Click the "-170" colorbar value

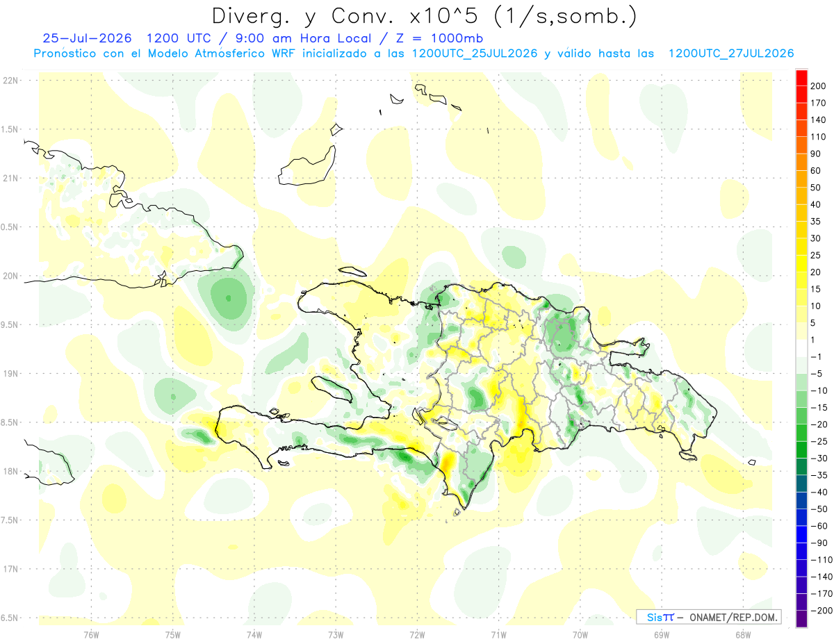[x=821, y=593]
